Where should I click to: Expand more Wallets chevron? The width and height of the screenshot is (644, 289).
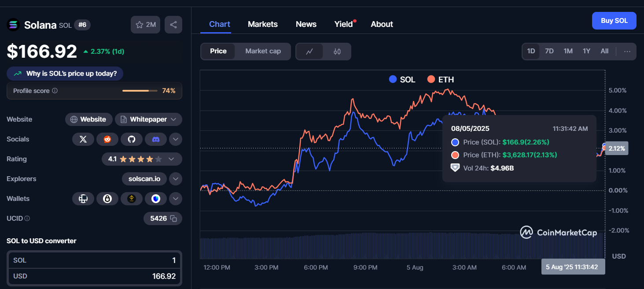click(x=176, y=199)
